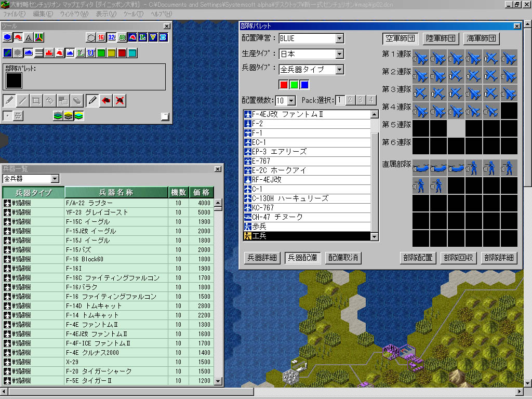Click the 兵器詳細 button
Viewport: 532px width, 399px height.
pos(262,258)
